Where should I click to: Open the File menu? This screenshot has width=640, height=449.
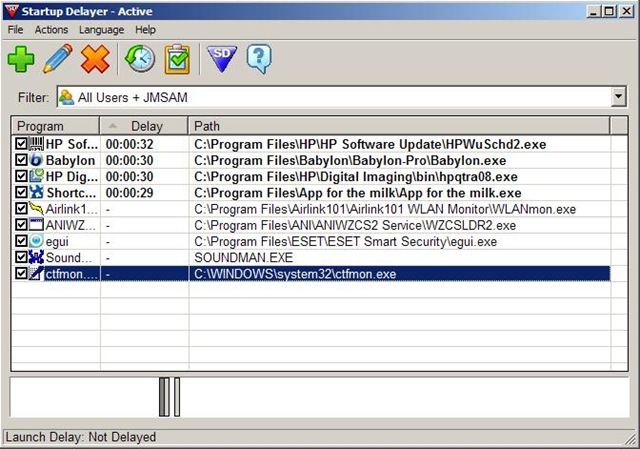[16, 30]
